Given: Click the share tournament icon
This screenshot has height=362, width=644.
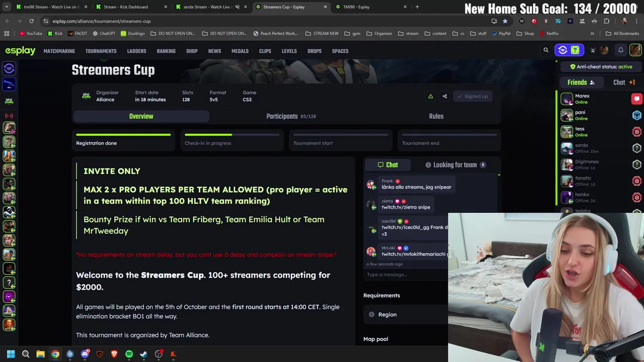Looking at the screenshot, I should (445, 96).
